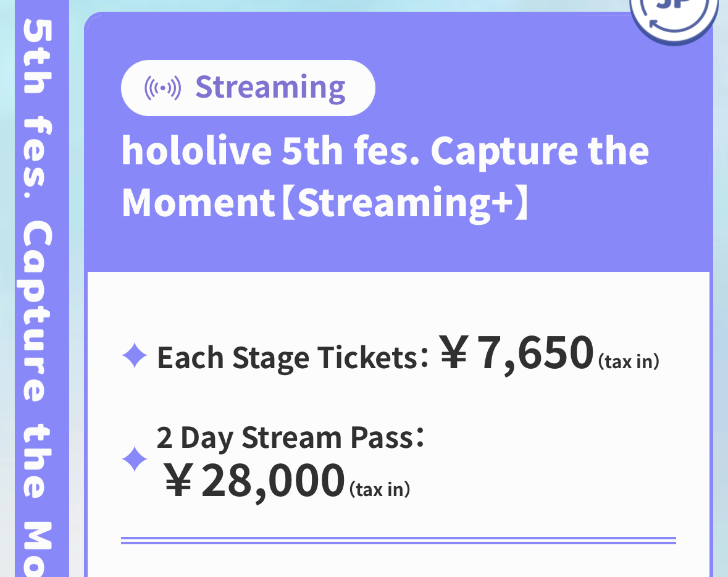Click the 【Streaming+】 text in heading
This screenshot has width=728, height=577.
(406, 203)
